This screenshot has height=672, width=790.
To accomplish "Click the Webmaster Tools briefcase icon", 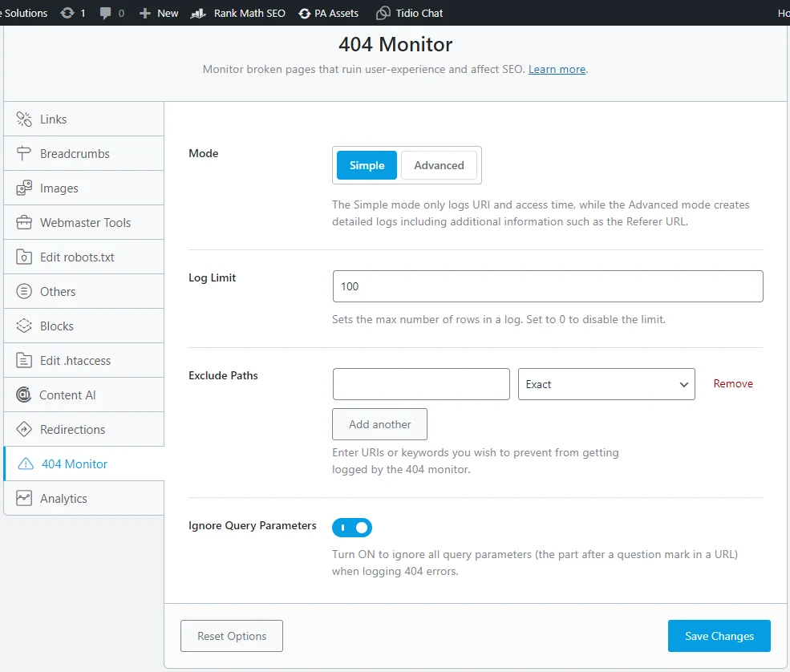I will 24,222.
